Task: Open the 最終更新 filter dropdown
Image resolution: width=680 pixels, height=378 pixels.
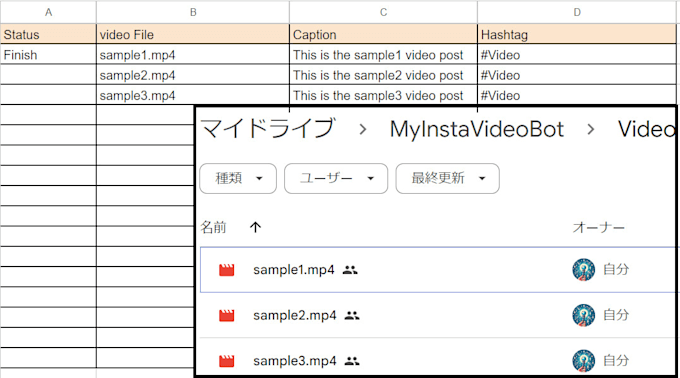Action: click(x=448, y=178)
